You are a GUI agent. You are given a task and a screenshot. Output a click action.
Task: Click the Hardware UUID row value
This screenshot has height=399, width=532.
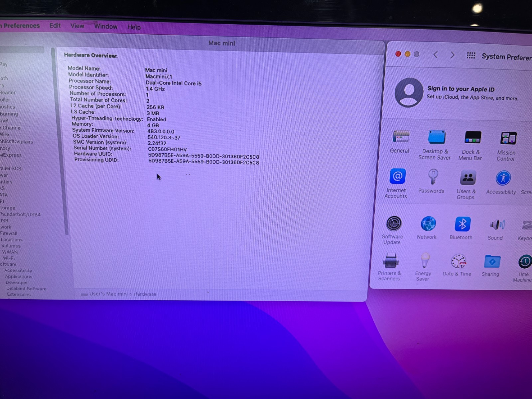[203, 157]
